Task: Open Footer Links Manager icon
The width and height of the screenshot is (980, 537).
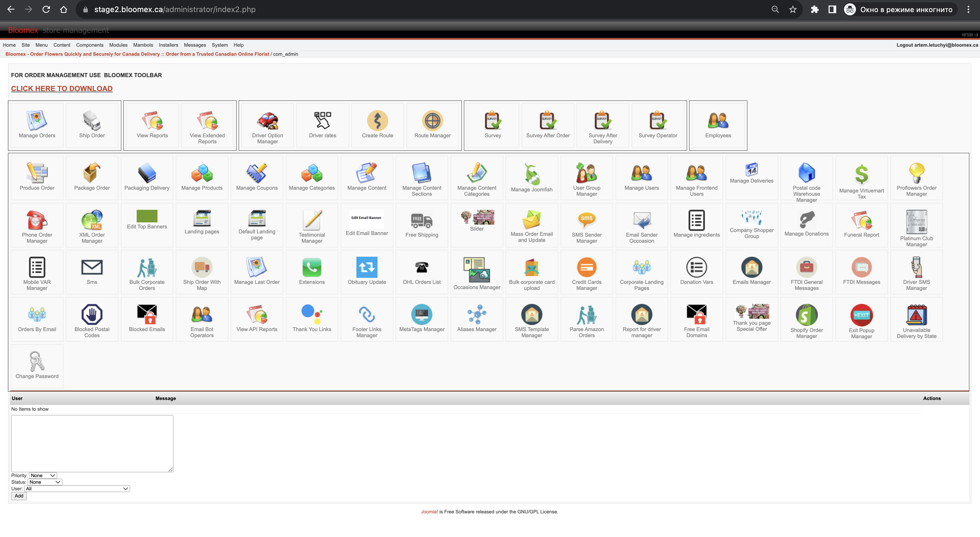Action: 367,314
